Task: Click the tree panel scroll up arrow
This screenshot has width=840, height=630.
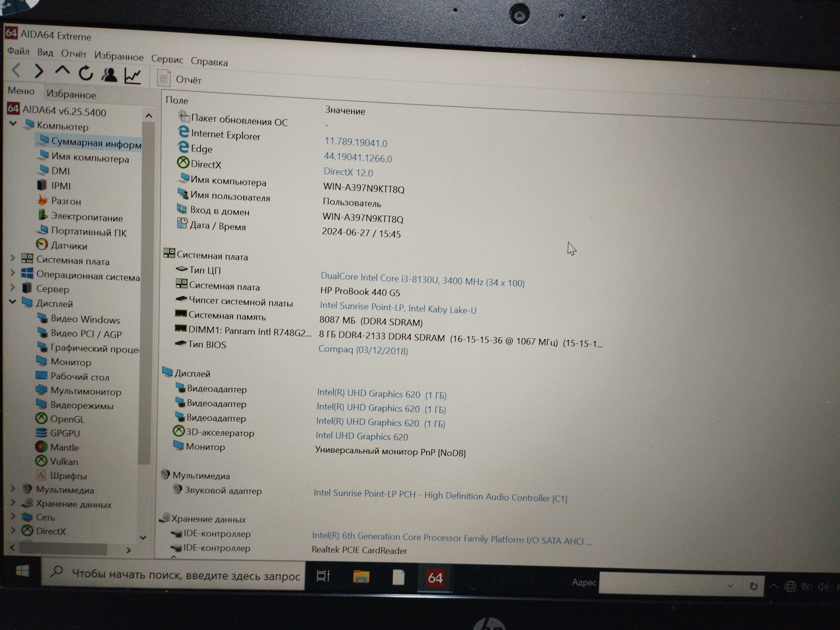Action: [x=148, y=116]
